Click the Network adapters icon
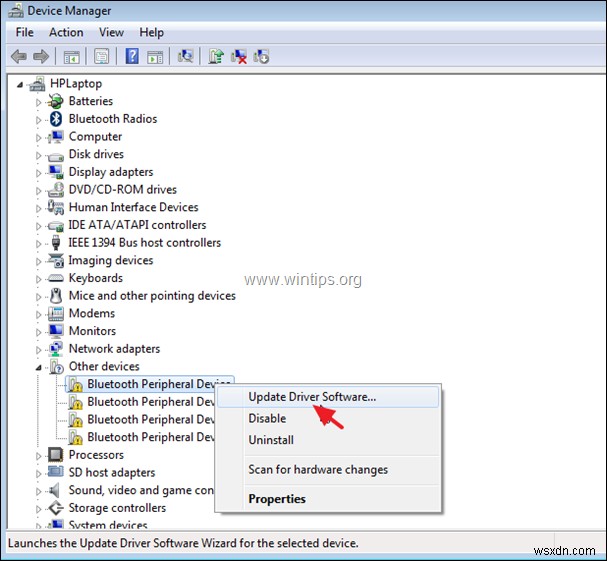 56,349
